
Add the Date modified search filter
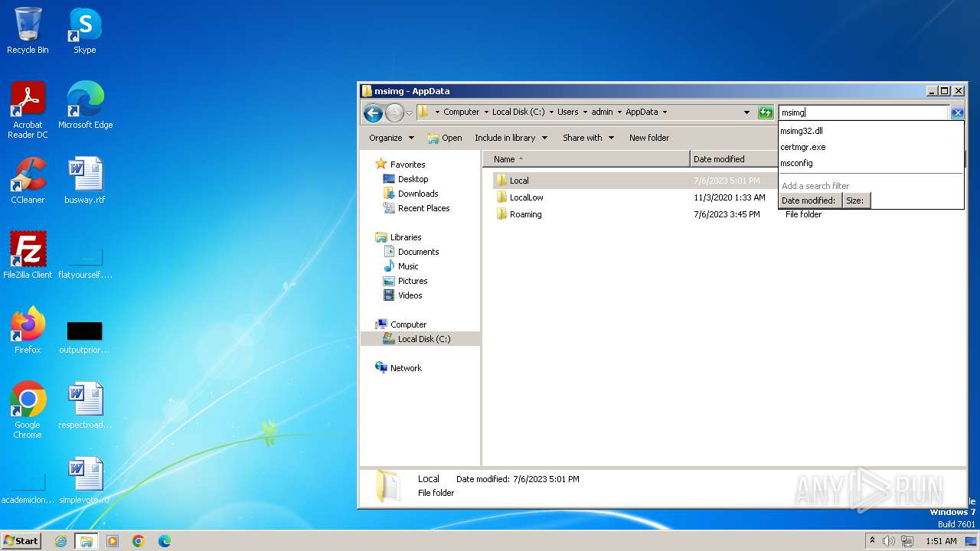tap(809, 201)
